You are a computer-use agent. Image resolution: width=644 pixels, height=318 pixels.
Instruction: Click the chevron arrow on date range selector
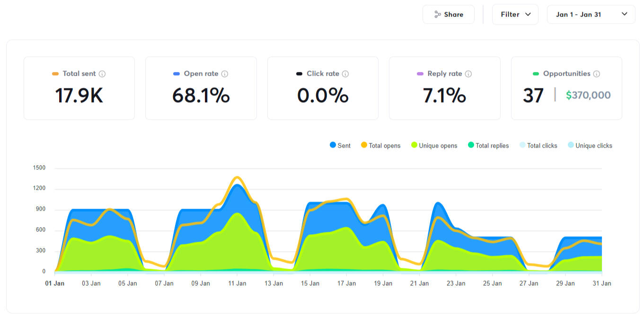pyautogui.click(x=625, y=14)
